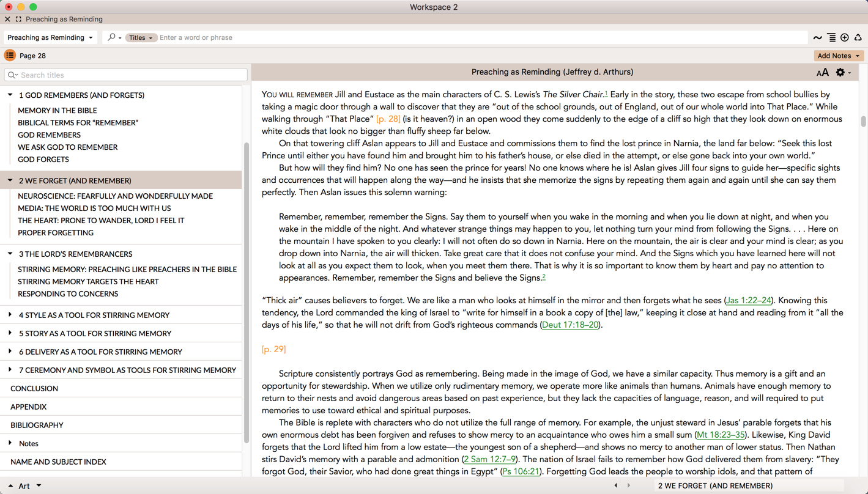868x494 pixels.
Task: Select Stirring Memory Targets the Heart
Action: tap(88, 282)
